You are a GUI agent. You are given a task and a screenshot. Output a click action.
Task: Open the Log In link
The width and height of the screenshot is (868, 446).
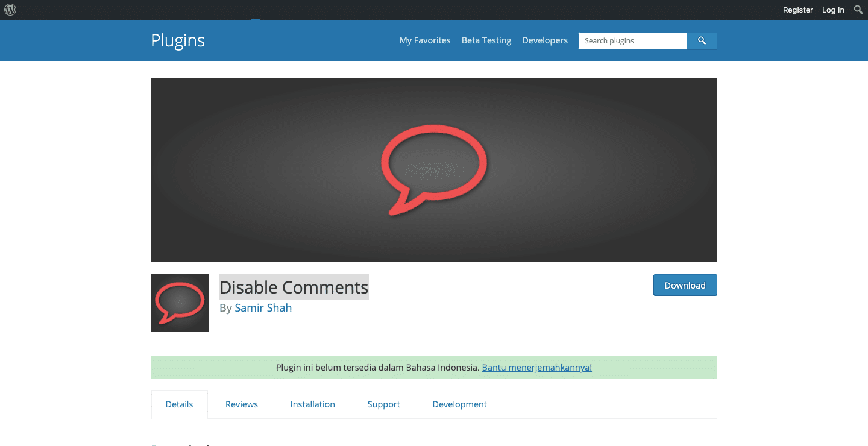coord(833,10)
